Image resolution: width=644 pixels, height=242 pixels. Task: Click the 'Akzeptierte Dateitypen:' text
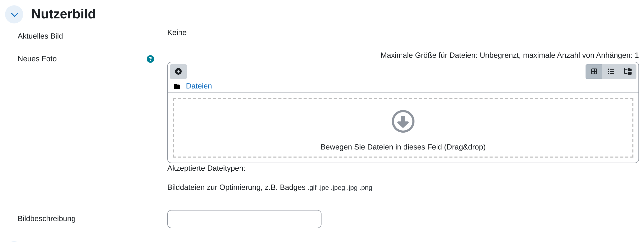pyautogui.click(x=206, y=168)
